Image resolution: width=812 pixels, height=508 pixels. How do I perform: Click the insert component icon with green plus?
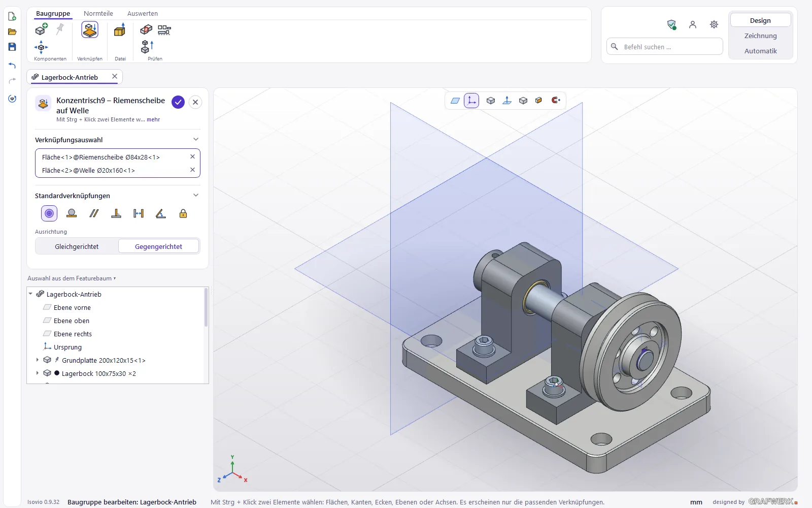click(41, 29)
